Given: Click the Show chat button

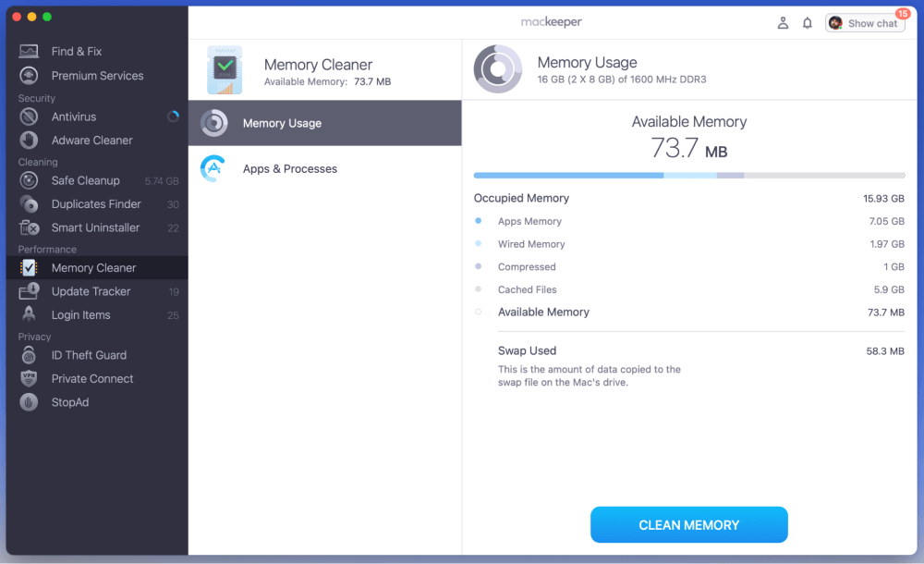Looking at the screenshot, I should [x=865, y=23].
